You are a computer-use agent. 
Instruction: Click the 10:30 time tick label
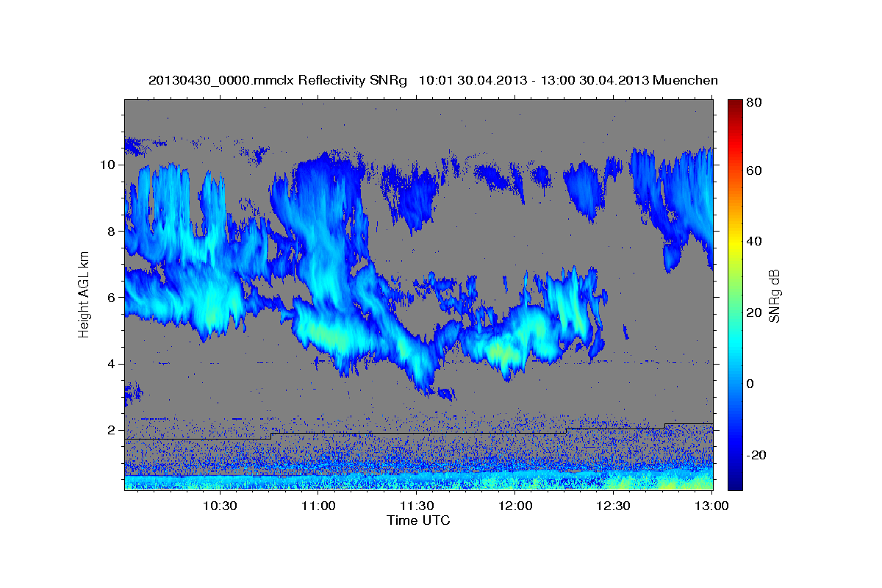pos(220,506)
